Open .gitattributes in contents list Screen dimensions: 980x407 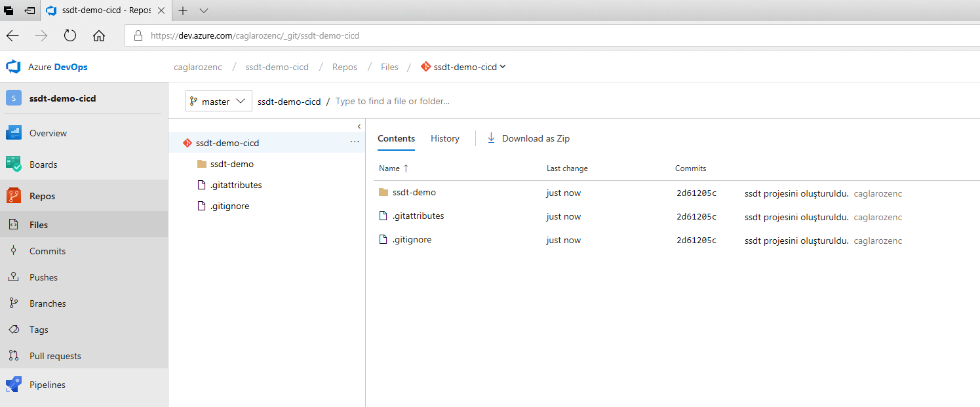[418, 216]
